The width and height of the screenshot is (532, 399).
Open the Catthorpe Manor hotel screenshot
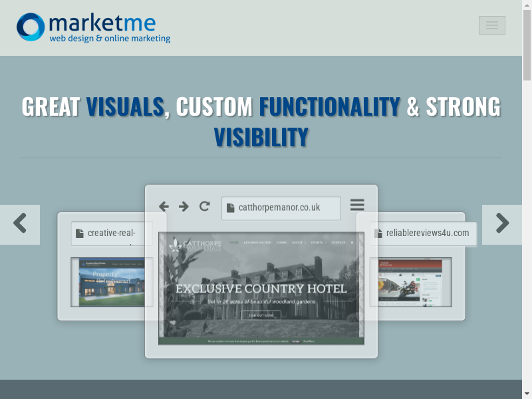click(261, 289)
